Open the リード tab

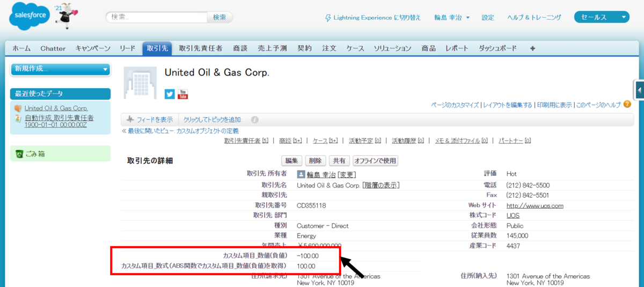click(x=128, y=48)
